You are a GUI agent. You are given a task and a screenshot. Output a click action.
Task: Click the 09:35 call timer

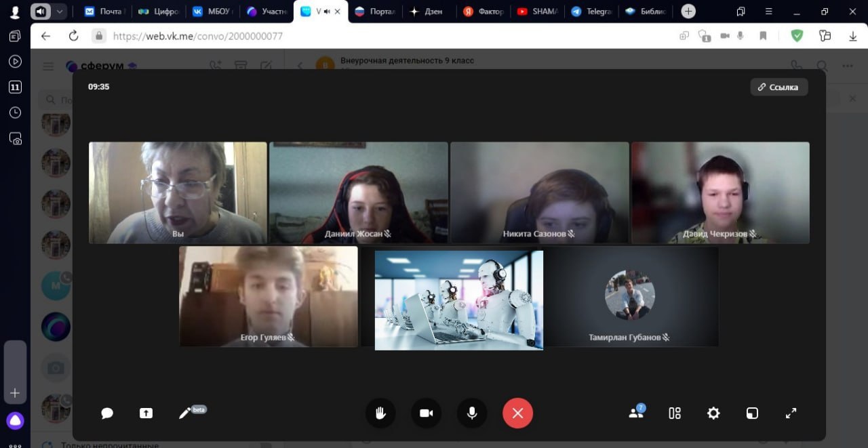point(98,87)
